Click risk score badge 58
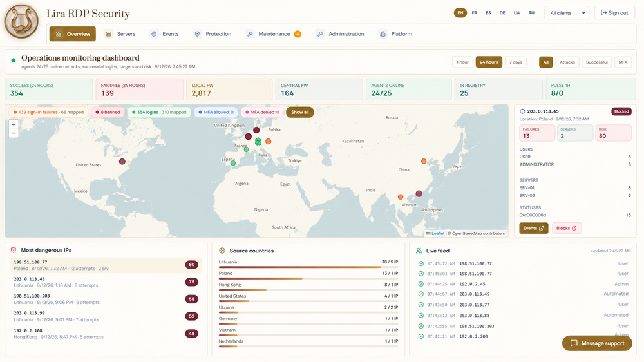This screenshot has width=644, height=362. click(x=191, y=299)
